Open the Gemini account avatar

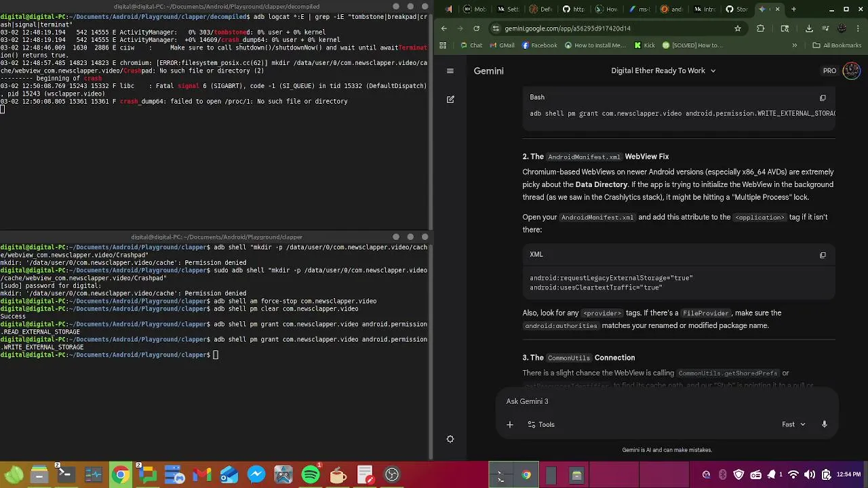point(851,70)
